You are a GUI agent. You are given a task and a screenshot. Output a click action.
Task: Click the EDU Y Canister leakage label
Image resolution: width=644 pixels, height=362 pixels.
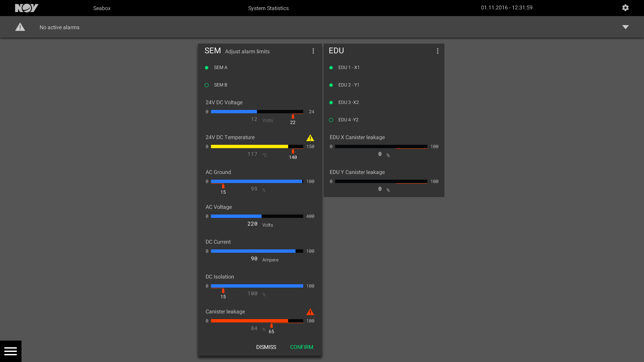tap(357, 172)
